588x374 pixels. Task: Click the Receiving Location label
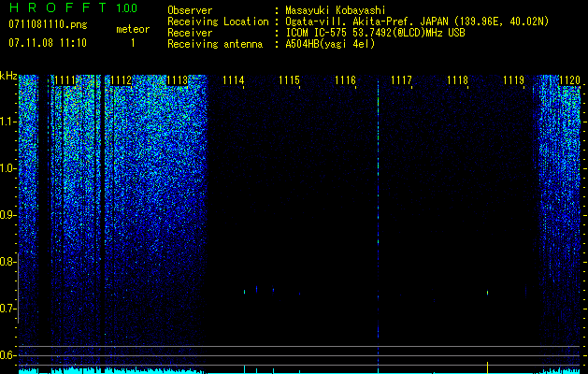218,22
